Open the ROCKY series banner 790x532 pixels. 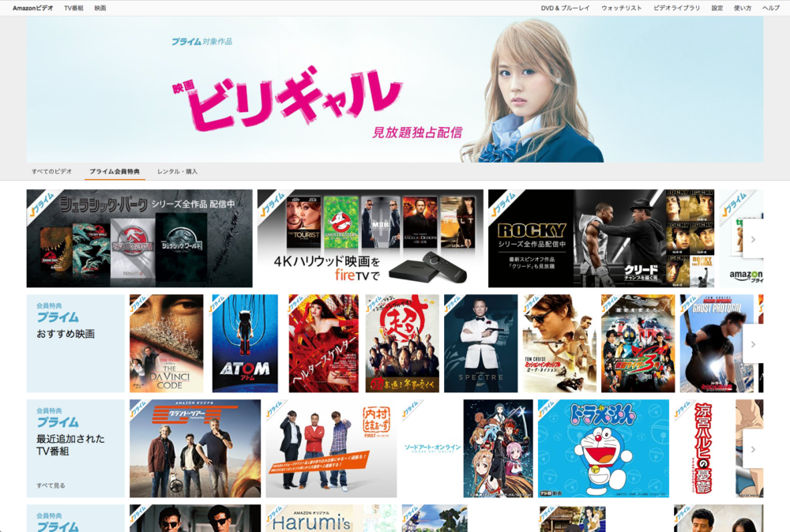click(x=601, y=238)
